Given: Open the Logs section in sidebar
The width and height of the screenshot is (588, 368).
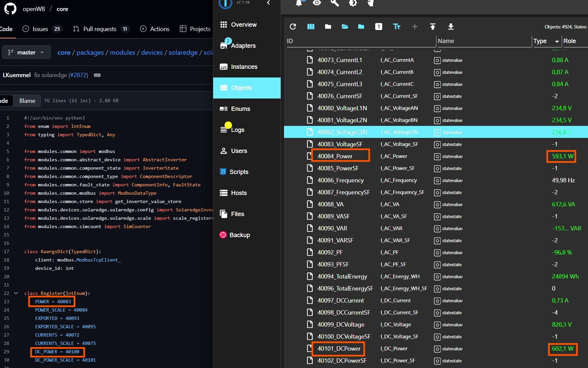Looking at the screenshot, I should [237, 130].
